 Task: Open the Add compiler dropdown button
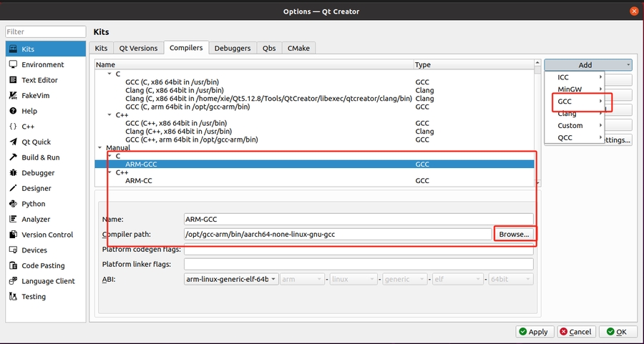587,65
